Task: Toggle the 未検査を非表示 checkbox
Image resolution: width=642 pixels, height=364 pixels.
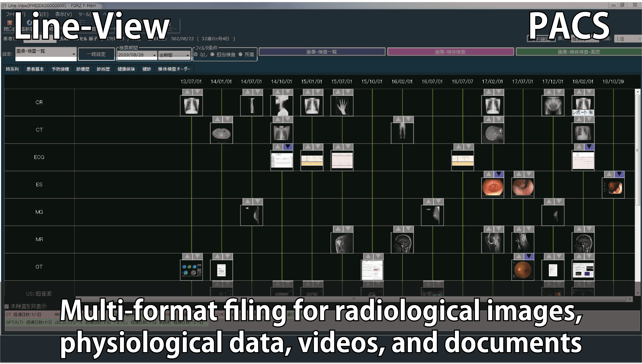Action: (7, 306)
